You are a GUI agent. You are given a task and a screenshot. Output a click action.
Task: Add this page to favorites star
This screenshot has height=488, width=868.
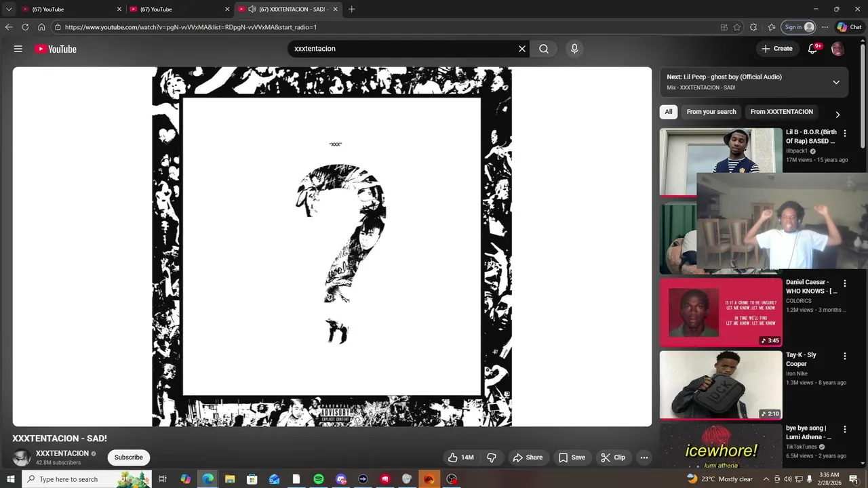737,27
